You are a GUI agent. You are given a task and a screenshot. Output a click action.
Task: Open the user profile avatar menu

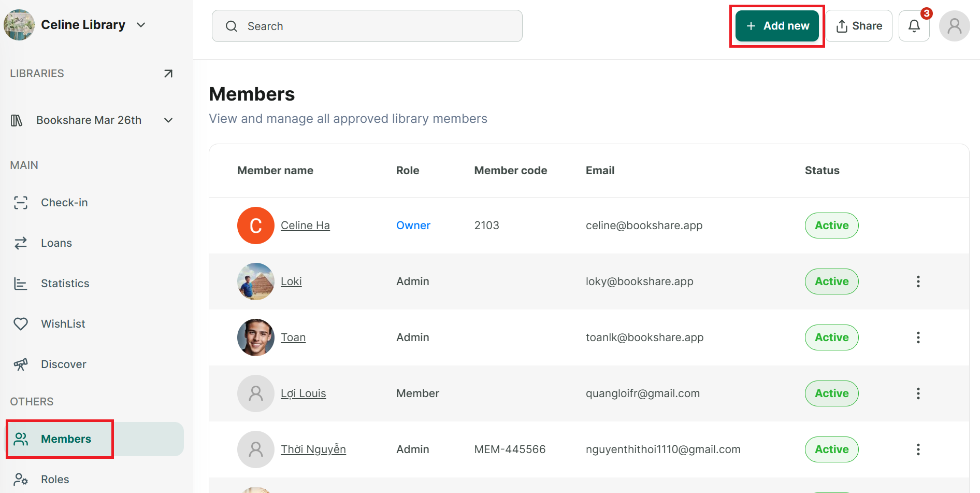tap(954, 26)
